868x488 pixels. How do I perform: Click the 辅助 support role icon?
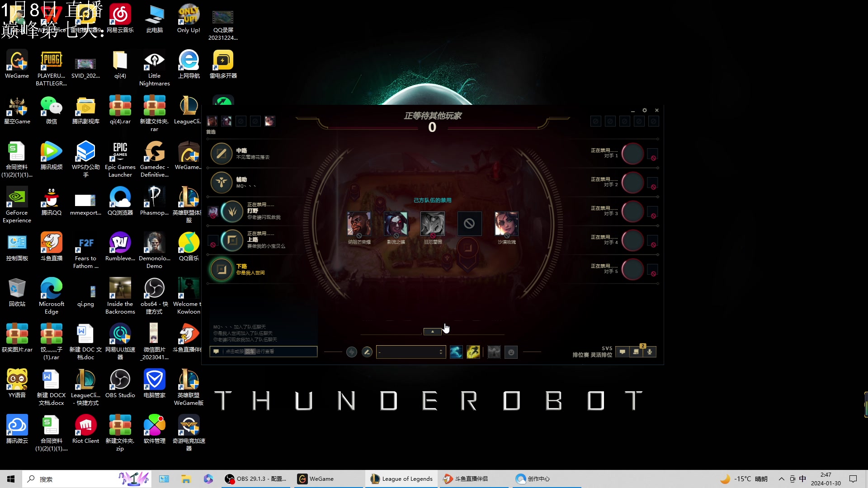[x=222, y=183]
